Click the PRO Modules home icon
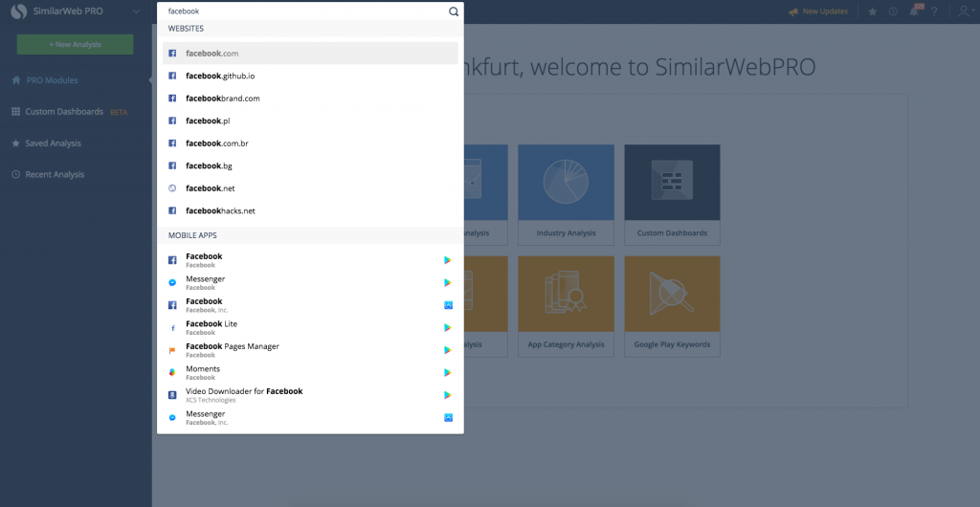Image resolution: width=980 pixels, height=507 pixels. click(16, 80)
